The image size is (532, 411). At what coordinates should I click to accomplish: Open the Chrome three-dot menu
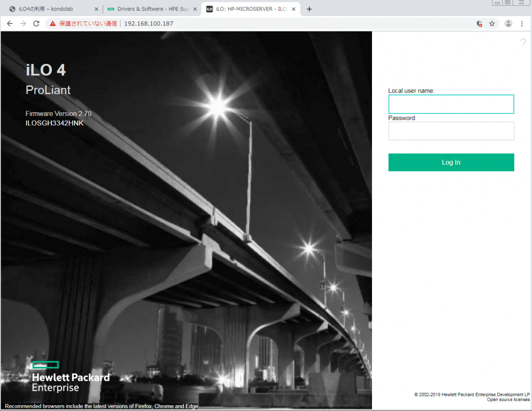(522, 23)
